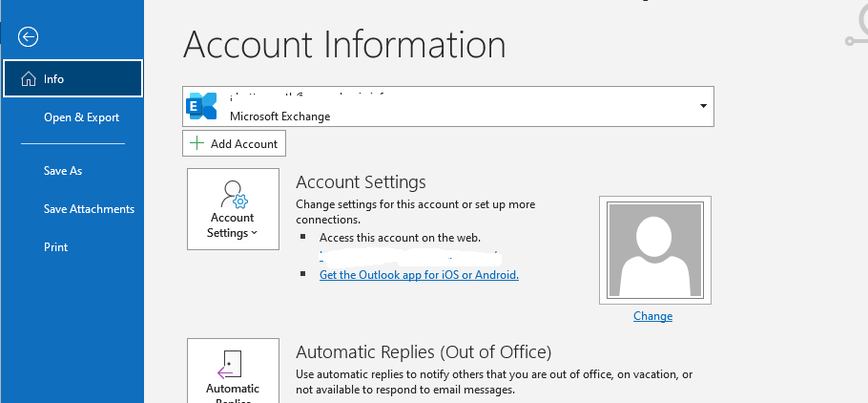Open Get the Outlook app link
Image resolution: width=868 pixels, height=403 pixels.
click(419, 274)
